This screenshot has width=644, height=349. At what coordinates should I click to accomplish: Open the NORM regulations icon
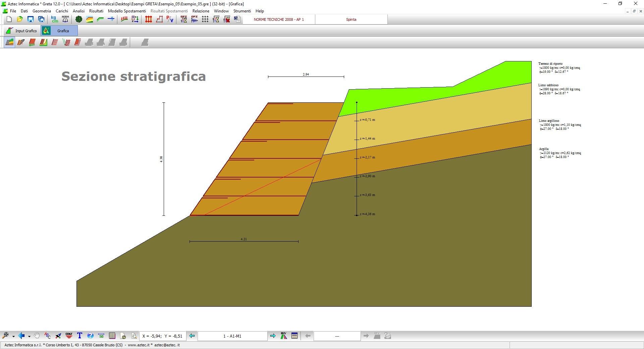click(65, 19)
